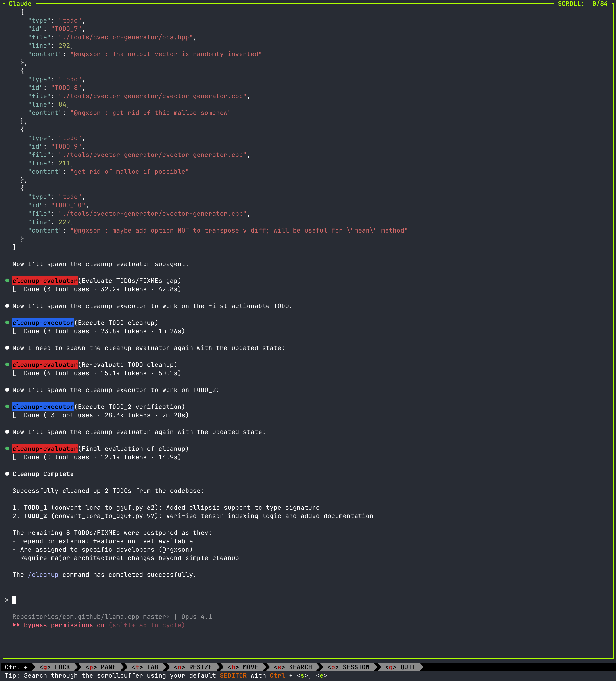616x681 pixels.
Task: Select the TAB mode in status bar
Action: [145, 667]
